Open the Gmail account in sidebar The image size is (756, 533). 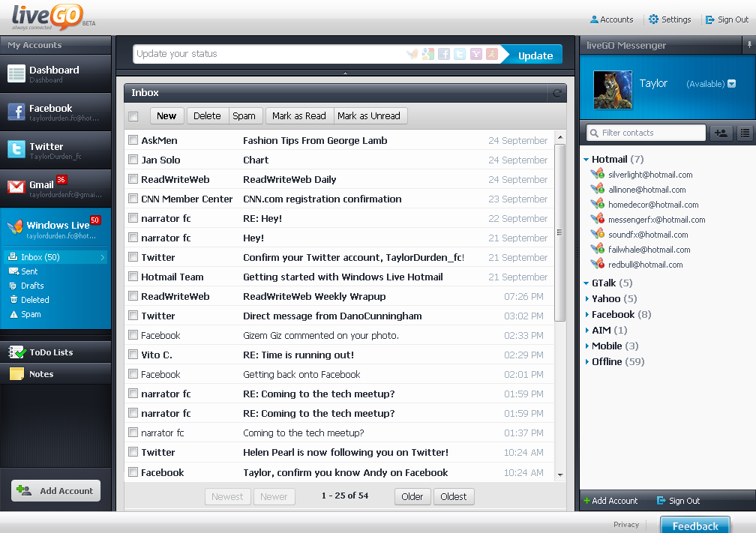click(x=56, y=188)
